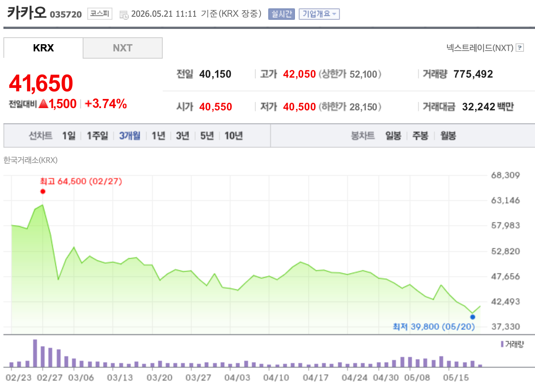Show the 주봉 weekly candle chart
Screen dimensions: 535x392
pos(421,135)
